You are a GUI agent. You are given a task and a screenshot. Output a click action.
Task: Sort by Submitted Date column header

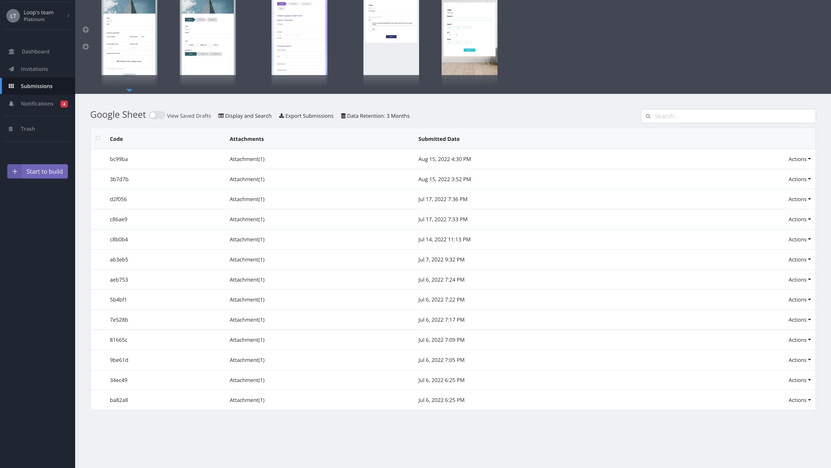[439, 139]
